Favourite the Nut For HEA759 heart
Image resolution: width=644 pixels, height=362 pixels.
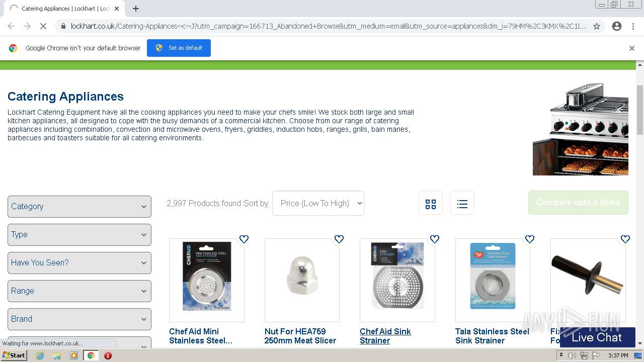pyautogui.click(x=339, y=239)
